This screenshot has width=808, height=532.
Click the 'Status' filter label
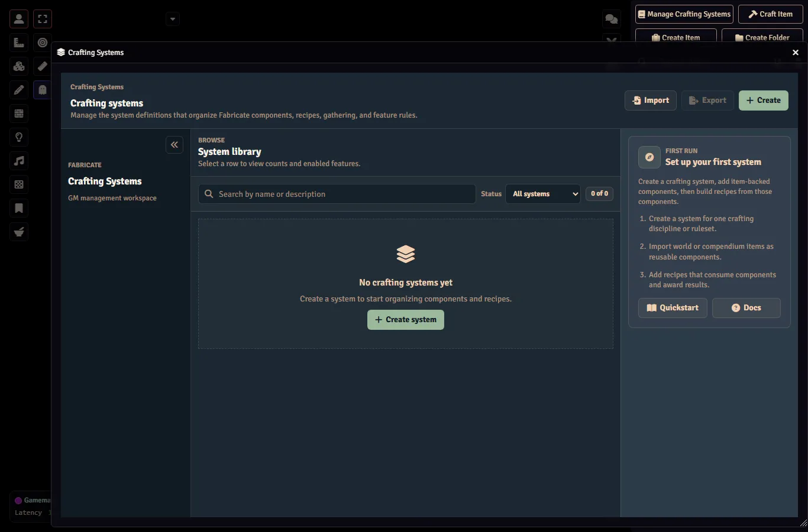[491, 194]
